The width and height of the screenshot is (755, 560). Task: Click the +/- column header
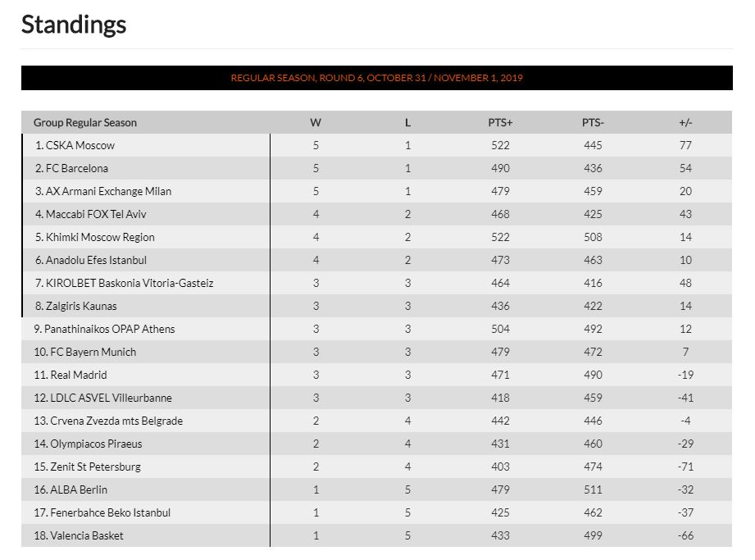pyautogui.click(x=685, y=123)
